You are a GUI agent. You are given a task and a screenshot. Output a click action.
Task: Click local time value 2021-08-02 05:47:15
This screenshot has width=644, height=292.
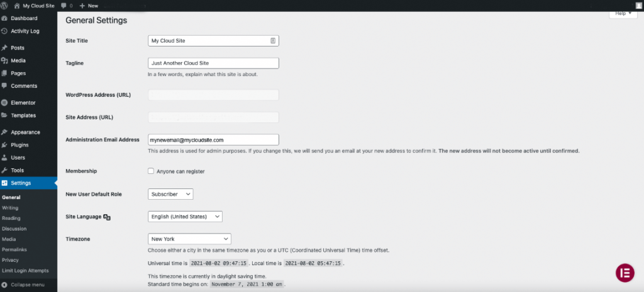(313, 263)
